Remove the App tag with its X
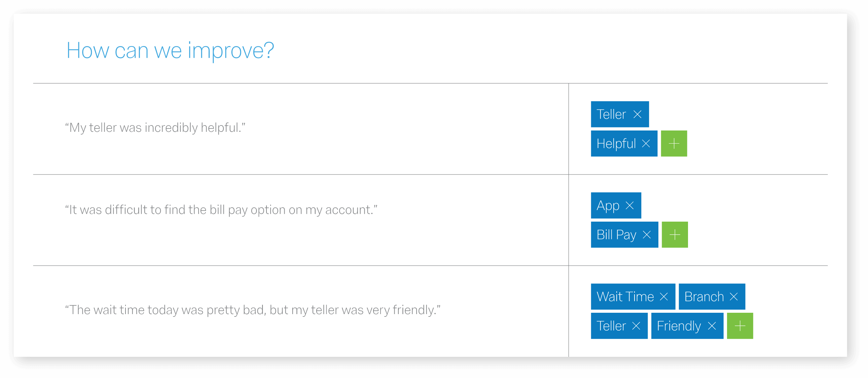Viewport: 868px width, 378px height. [629, 205]
